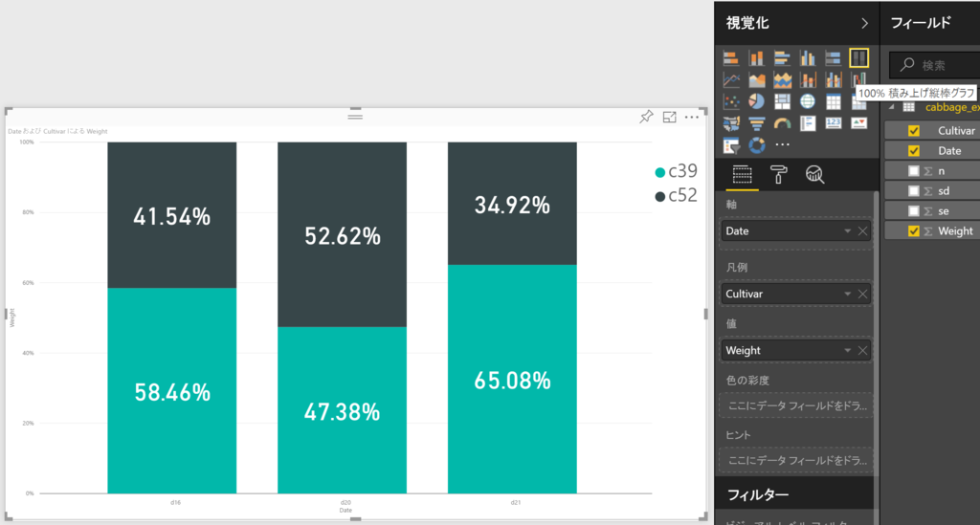Open focus mode for the chart
980x525 pixels.
669,117
